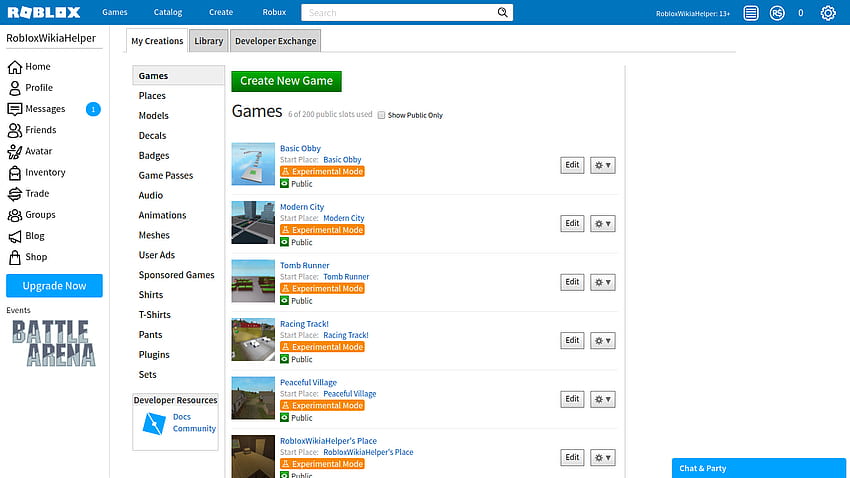Open gear dropdown for Tomb Runner

(602, 282)
